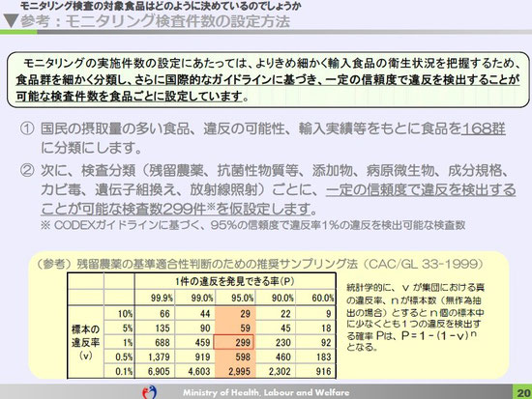The image size is (532, 399).
Task: Click the underlined phrase 'ことが可能な検査数299件※を仮設定します'
Action: click(x=176, y=209)
